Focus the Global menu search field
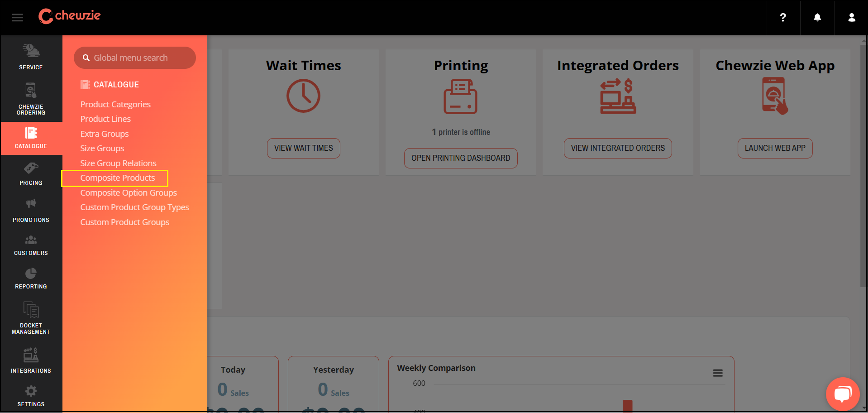The height and width of the screenshot is (413, 868). [x=135, y=58]
